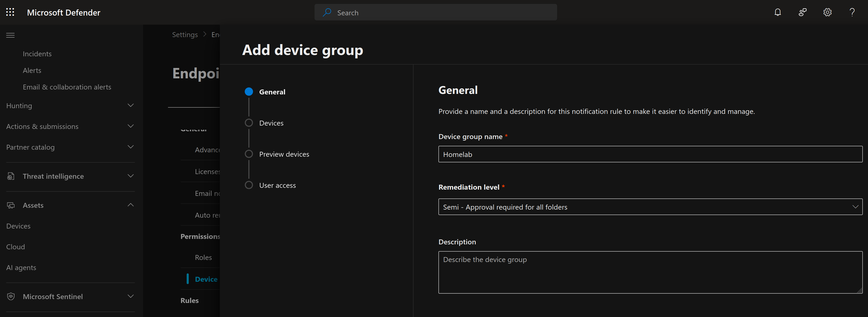Click the Settings breadcrumb link
The height and width of the screenshot is (317, 868).
pos(185,35)
